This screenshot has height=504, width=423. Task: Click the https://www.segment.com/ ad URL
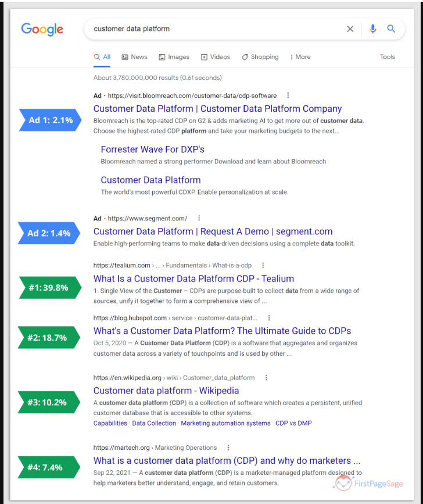(148, 219)
